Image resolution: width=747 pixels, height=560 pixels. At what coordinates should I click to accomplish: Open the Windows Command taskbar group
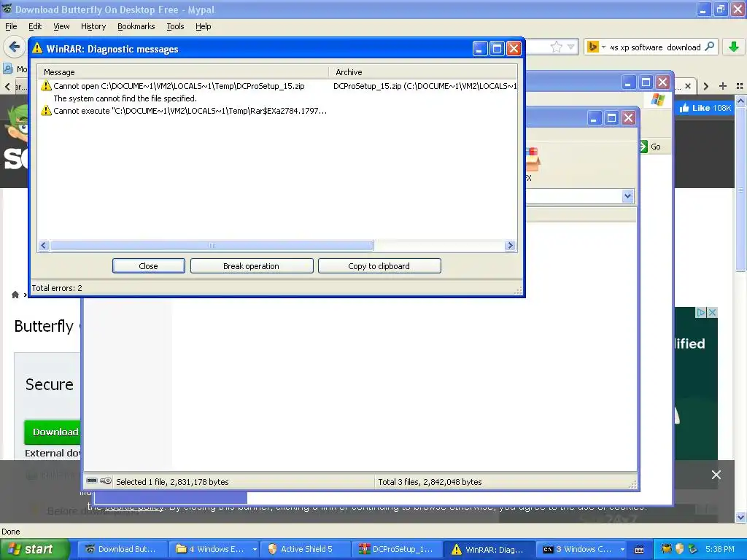[582, 549]
